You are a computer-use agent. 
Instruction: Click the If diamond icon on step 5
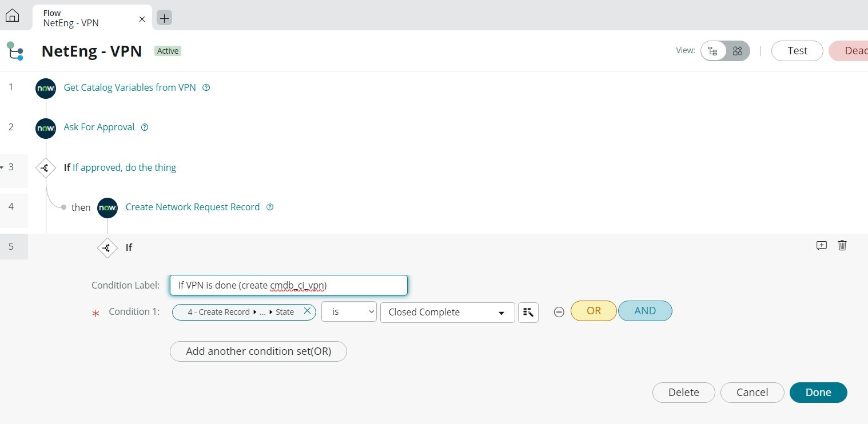click(x=107, y=248)
